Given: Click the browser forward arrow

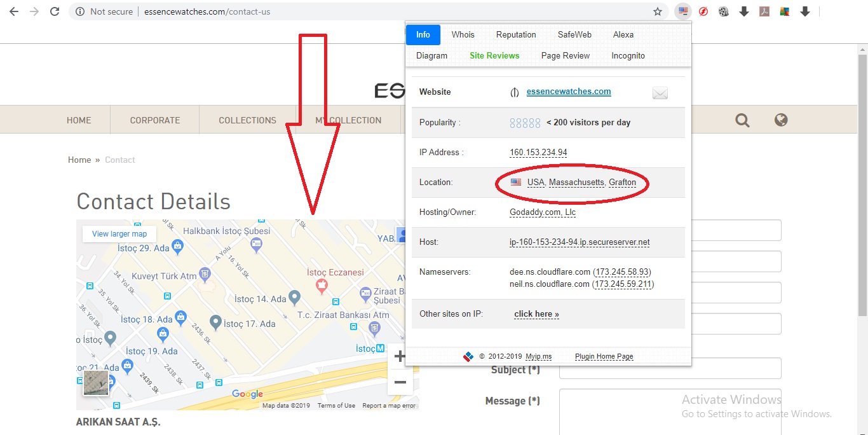Looking at the screenshot, I should [34, 11].
